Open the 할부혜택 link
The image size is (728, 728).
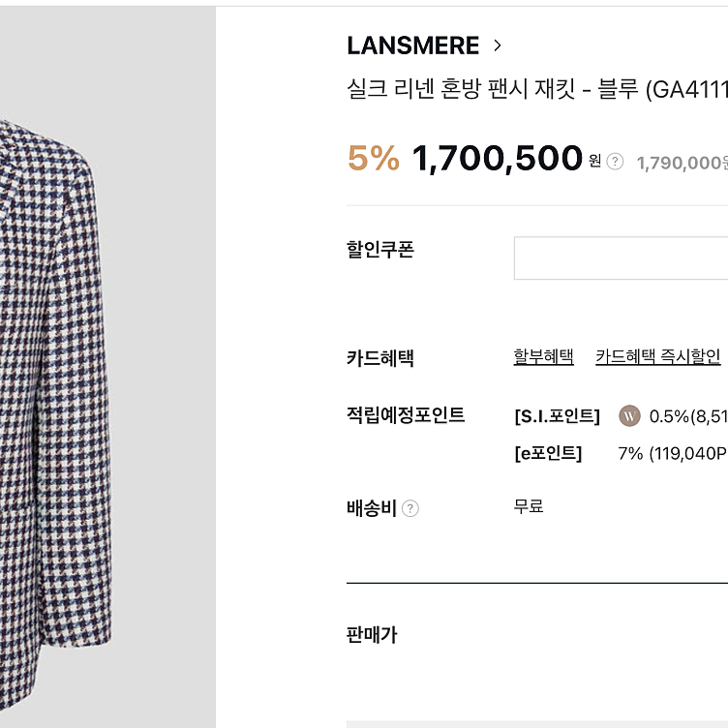pos(543,356)
